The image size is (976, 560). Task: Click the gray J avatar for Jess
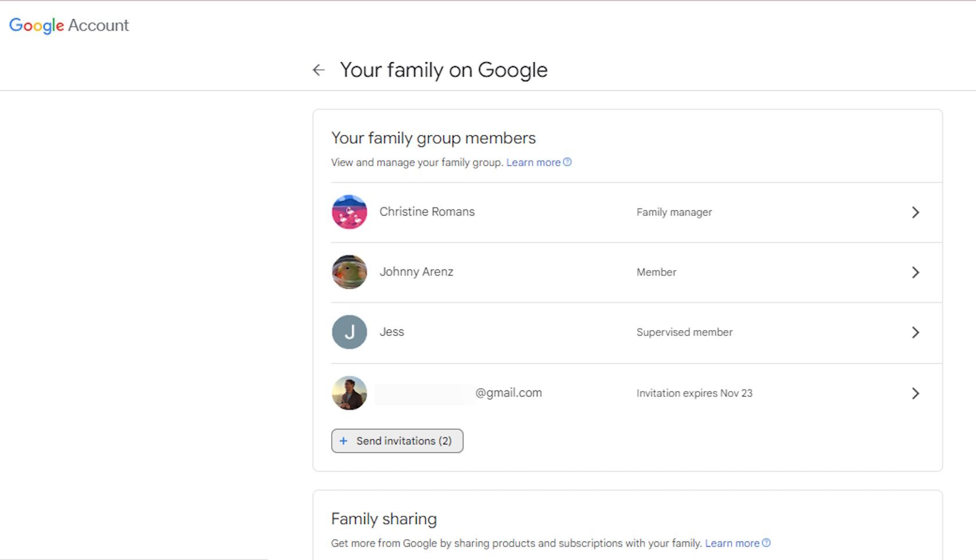[x=349, y=332]
